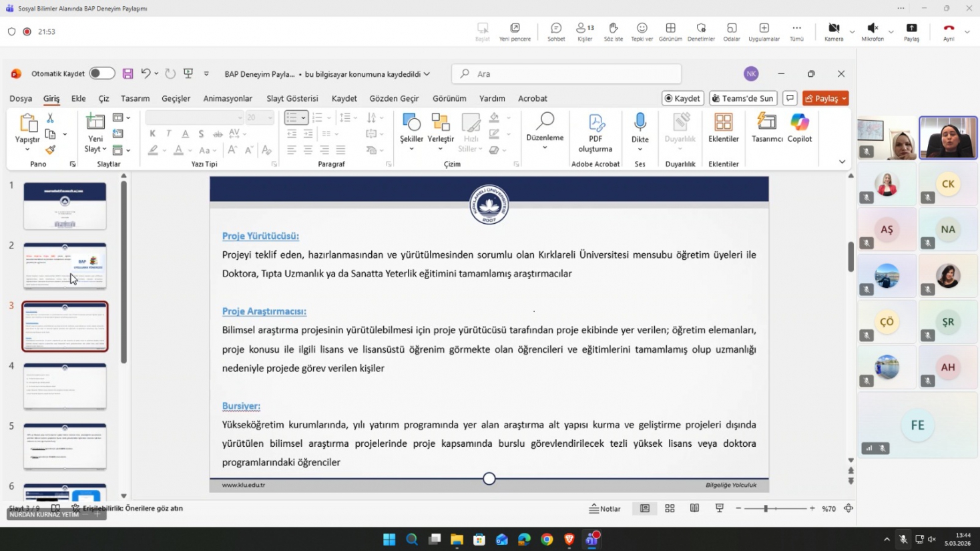Expand the Yeni Slayt dropdown arrow

point(104,149)
